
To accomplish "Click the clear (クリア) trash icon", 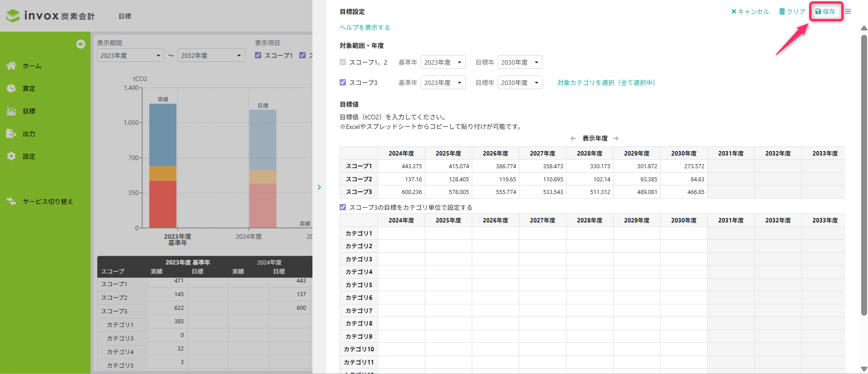I will [782, 12].
